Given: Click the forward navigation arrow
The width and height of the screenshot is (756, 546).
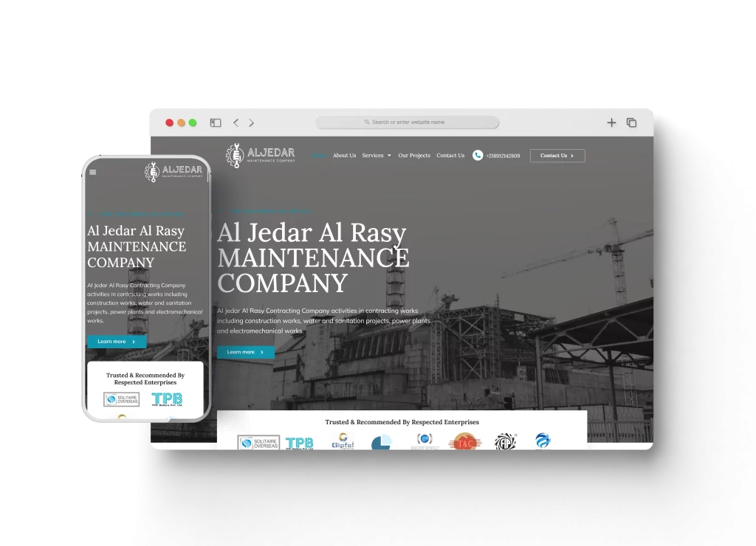Looking at the screenshot, I should coord(252,122).
